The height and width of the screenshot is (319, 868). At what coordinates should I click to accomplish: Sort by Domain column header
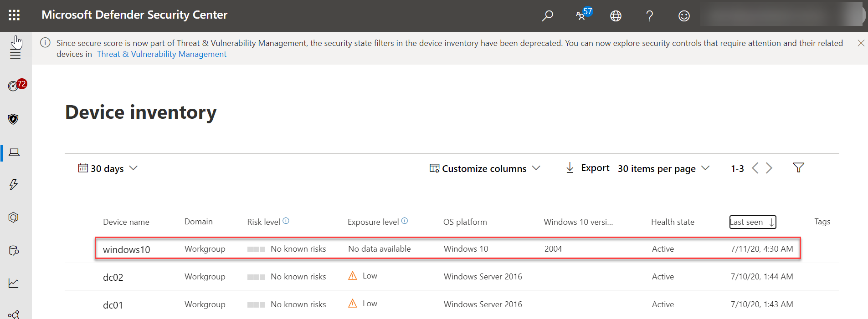pos(198,222)
